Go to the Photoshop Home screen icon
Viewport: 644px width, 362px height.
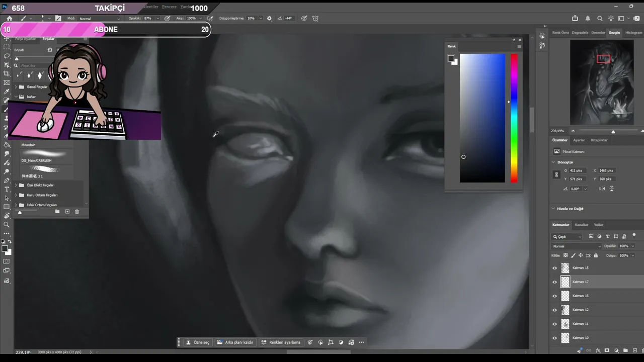pos(9,18)
